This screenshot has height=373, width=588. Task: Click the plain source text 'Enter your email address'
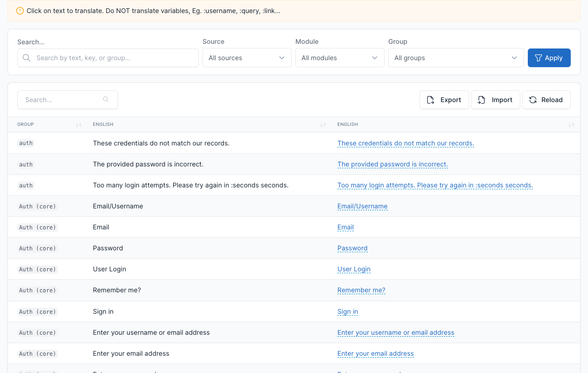pyautogui.click(x=131, y=353)
